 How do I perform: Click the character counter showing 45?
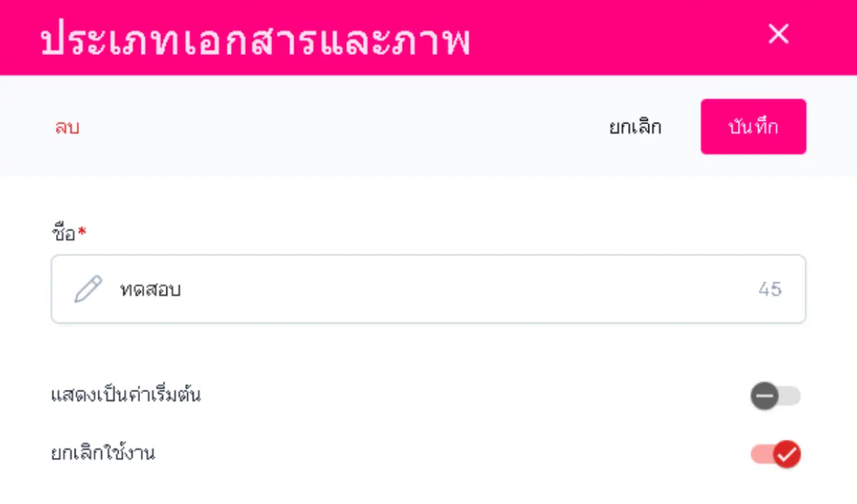pos(769,289)
